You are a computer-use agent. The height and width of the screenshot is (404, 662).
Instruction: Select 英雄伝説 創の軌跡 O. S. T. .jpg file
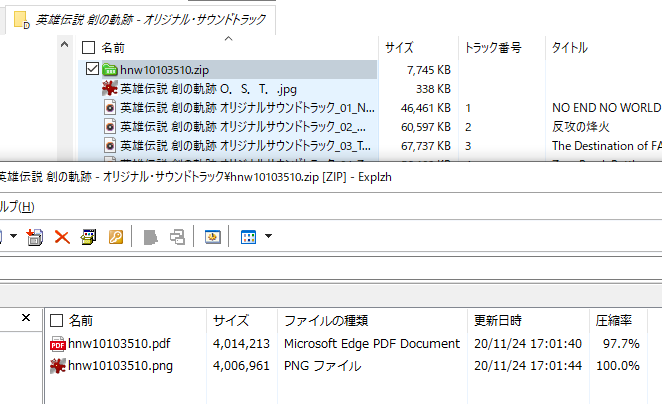(x=209, y=89)
